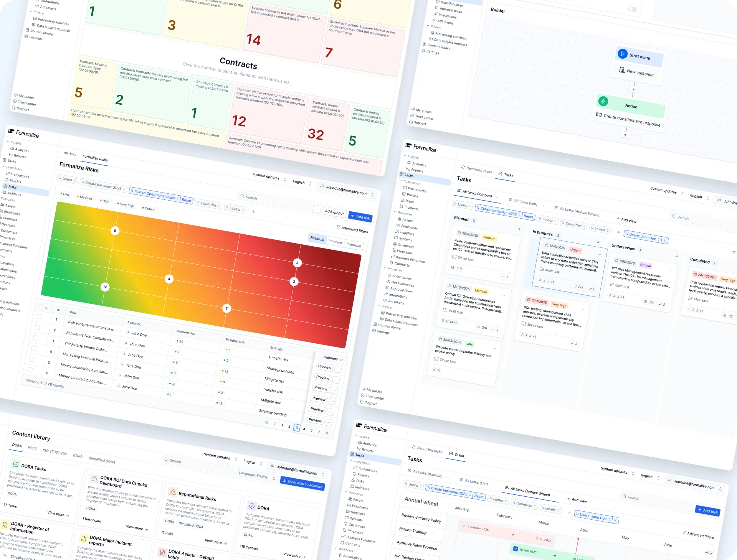Open three-dot menu on Website content update card

click(x=494, y=348)
